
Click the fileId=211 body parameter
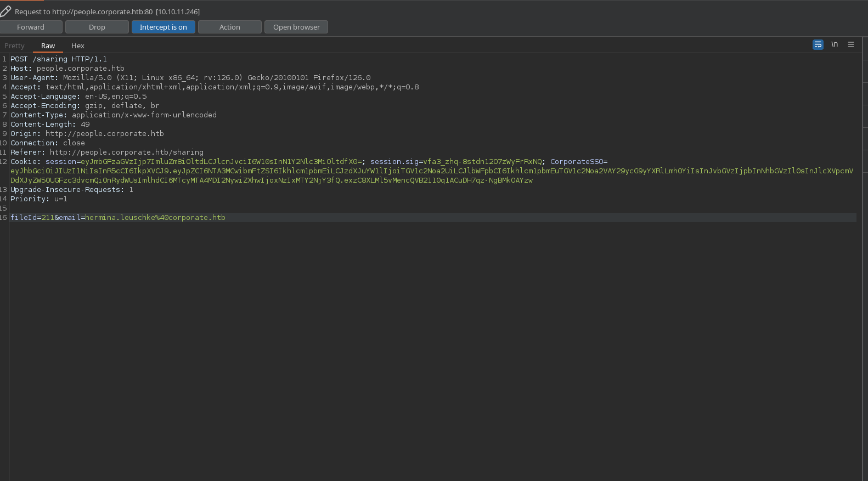tap(32, 217)
